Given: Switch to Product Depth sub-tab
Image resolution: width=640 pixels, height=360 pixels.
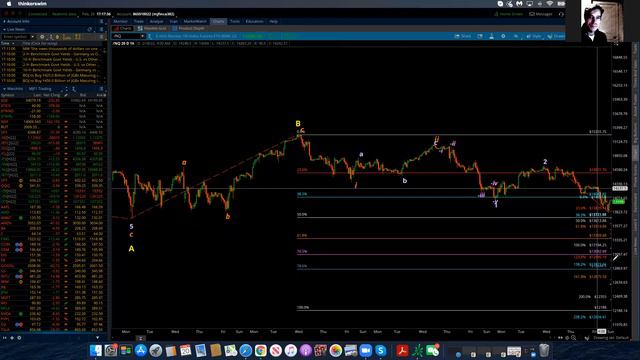Looking at the screenshot, I should tap(189, 29).
